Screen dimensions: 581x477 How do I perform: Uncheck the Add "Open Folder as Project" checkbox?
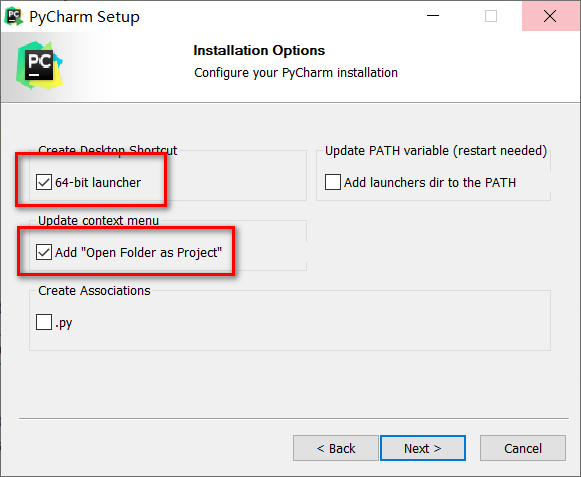[x=44, y=252]
